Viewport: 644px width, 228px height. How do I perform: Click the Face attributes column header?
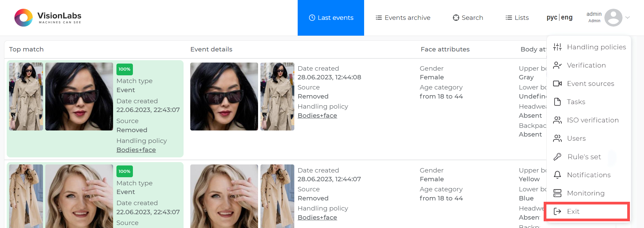(445, 49)
